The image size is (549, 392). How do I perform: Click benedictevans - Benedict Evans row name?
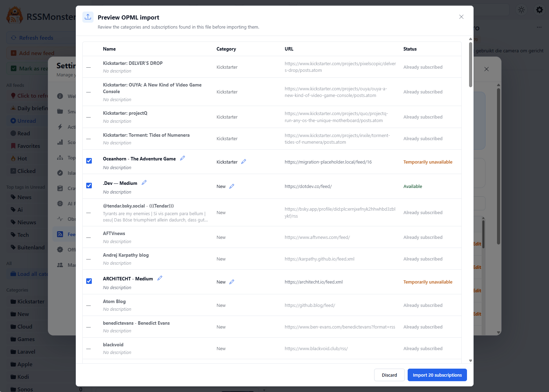click(136, 323)
